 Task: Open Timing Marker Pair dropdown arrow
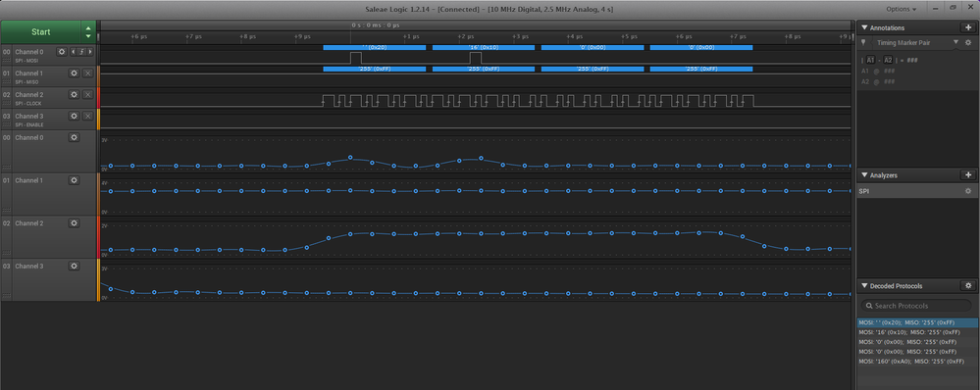point(955,42)
